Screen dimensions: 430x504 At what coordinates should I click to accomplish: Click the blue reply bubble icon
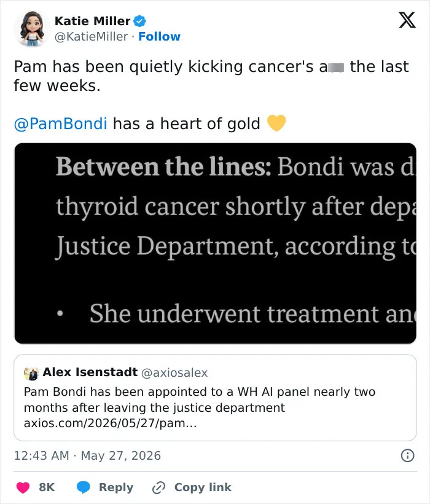pyautogui.click(x=83, y=487)
